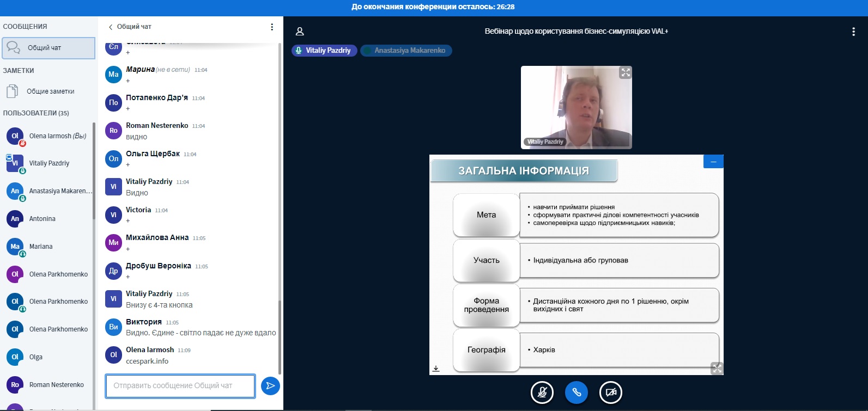Viewport: 868px width, 411px height.
Task: Click the Ви avatar for Виктория
Action: point(113,327)
